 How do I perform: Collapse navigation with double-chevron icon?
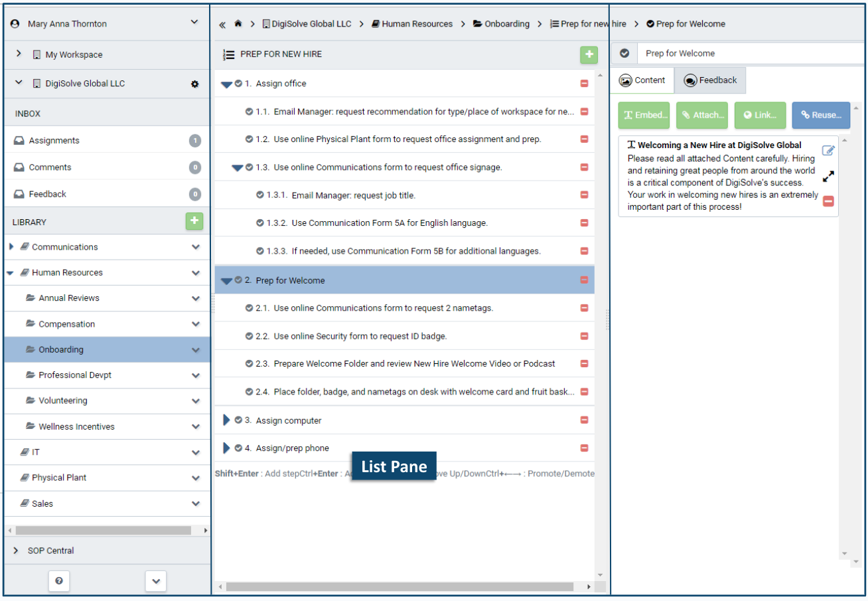[222, 25]
